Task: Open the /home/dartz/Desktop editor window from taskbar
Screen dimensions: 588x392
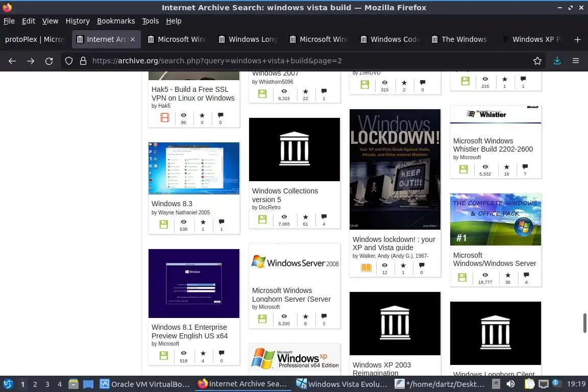Action: click(x=440, y=384)
